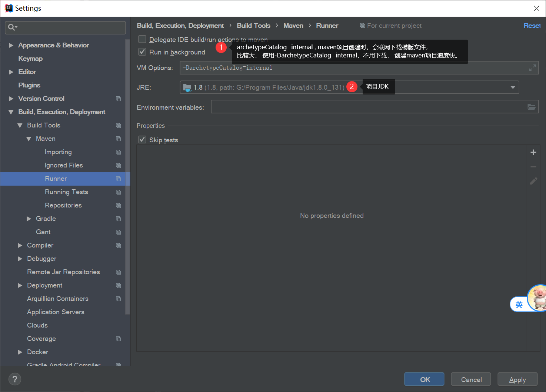
Task: Click the search magnifier icon
Action: click(12, 27)
